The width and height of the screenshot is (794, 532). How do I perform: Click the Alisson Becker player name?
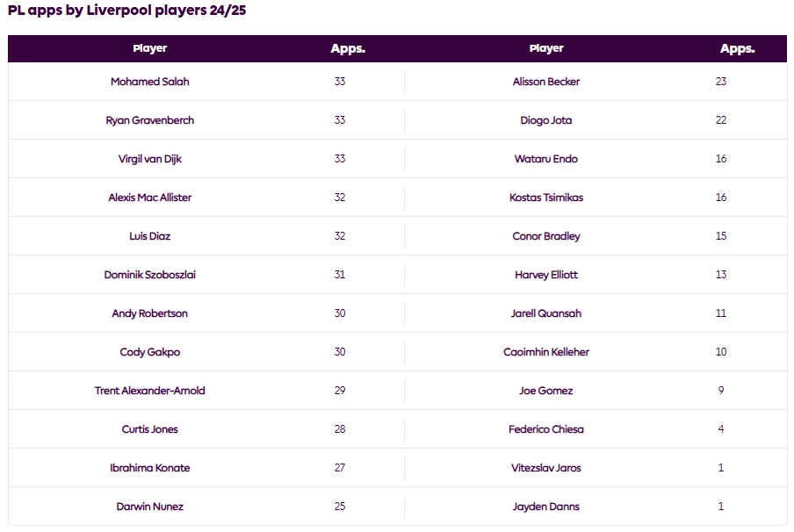(546, 82)
